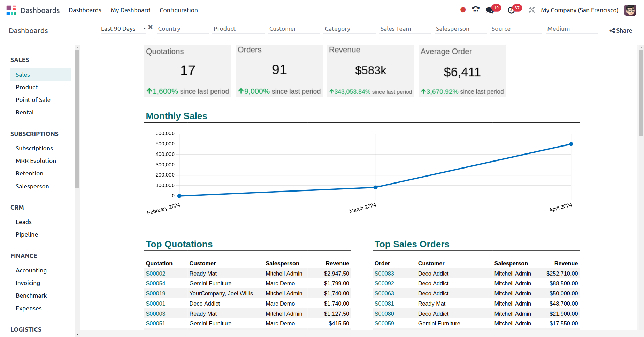The image size is (644, 337).
Task: Clear the Last 90 Days filter
Action: [151, 27]
